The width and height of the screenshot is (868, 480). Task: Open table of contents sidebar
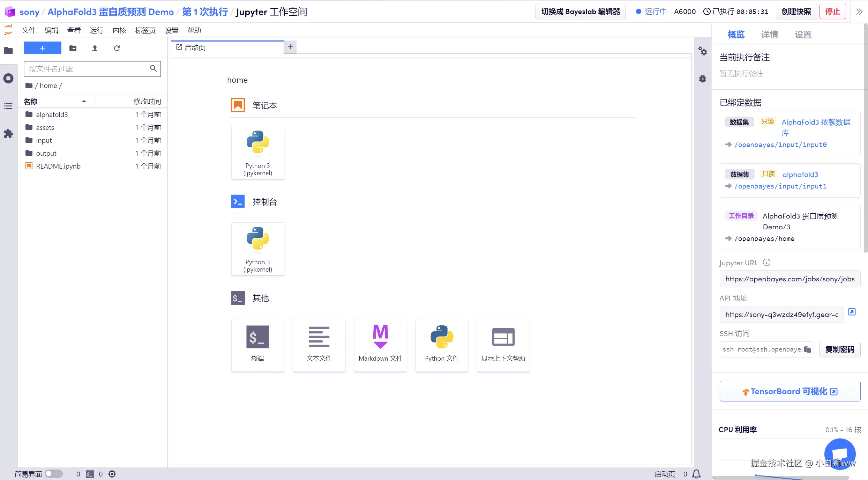click(8, 106)
